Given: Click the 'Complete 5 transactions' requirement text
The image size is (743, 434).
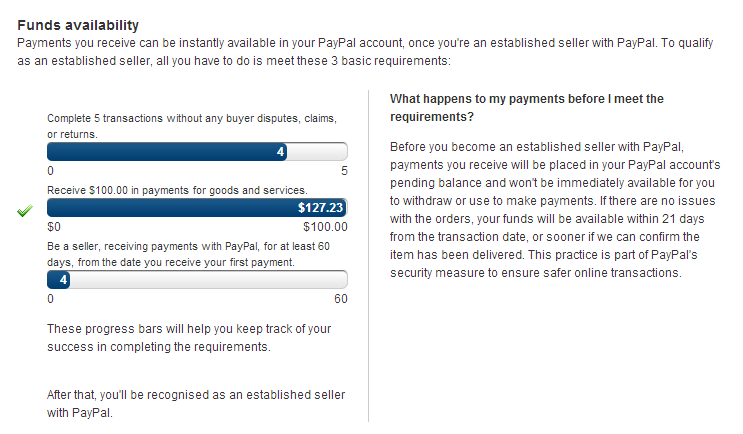Looking at the screenshot, I should tap(191, 126).
